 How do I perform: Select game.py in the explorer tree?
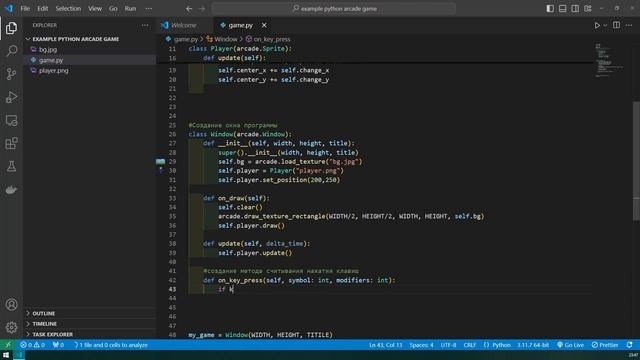[51, 60]
